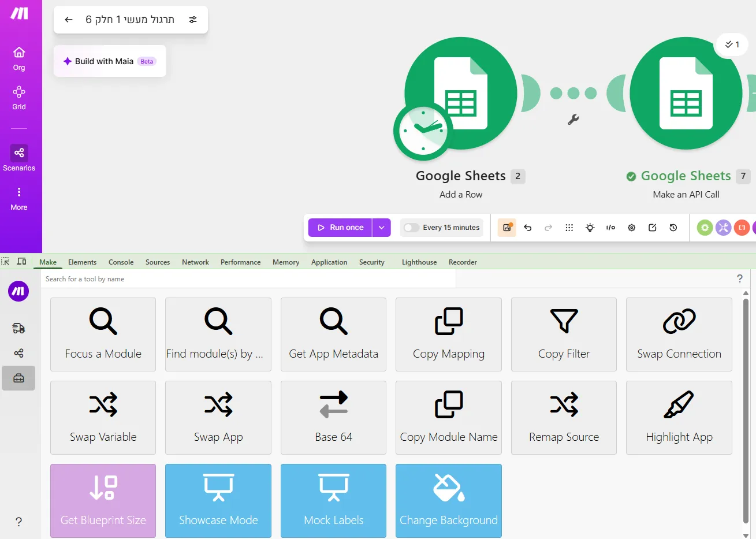Open the share-nodes icon in DevTools sidebar
This screenshot has width=756, height=539.
point(18,353)
